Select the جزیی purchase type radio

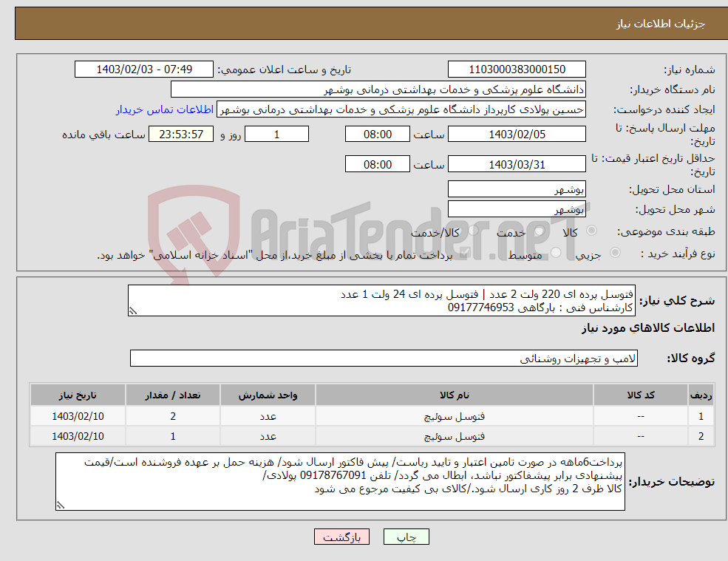pyautogui.click(x=615, y=253)
